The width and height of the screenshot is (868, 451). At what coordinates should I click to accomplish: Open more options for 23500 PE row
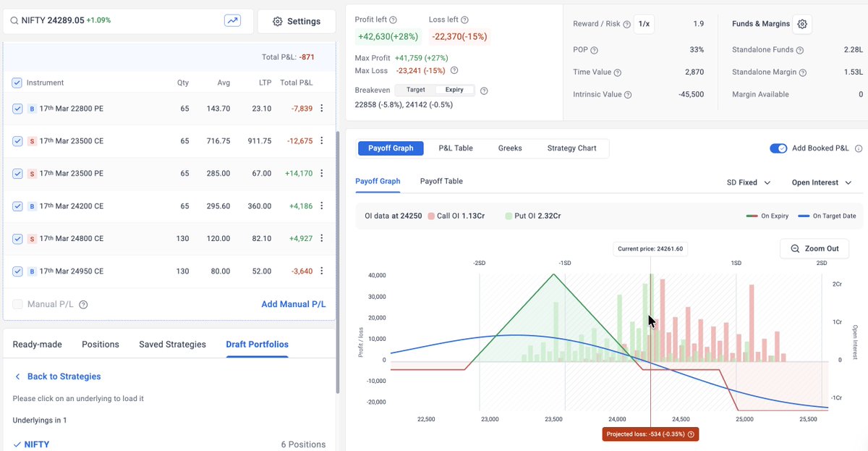point(322,174)
